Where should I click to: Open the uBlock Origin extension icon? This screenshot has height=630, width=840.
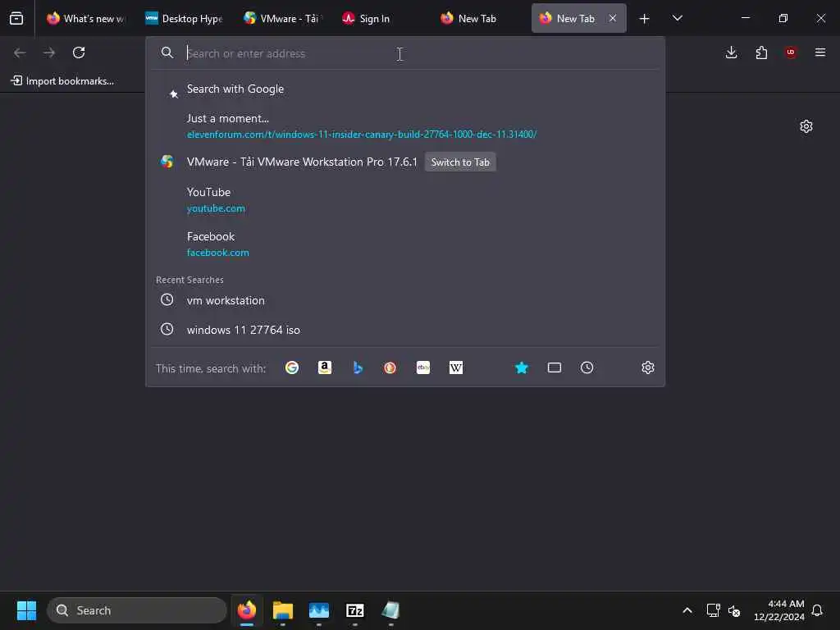[x=791, y=52]
